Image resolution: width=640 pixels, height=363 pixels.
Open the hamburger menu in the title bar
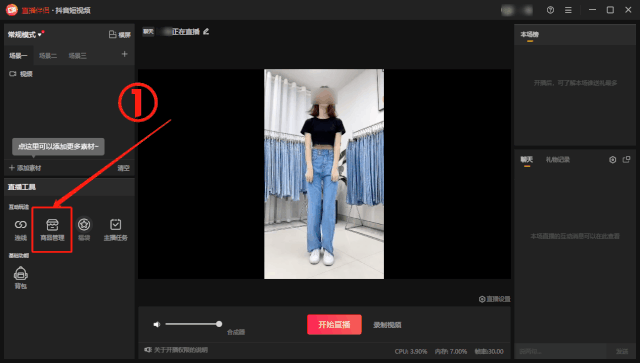[x=568, y=10]
